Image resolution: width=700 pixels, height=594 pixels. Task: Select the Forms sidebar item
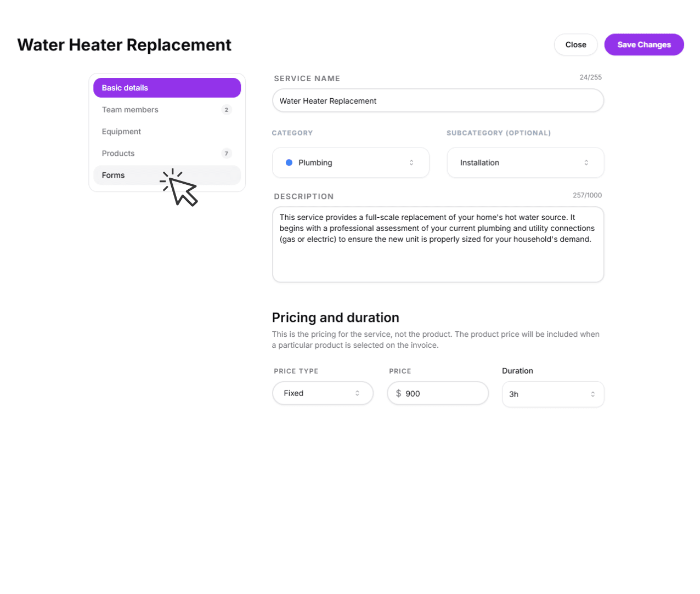pyautogui.click(x=114, y=176)
